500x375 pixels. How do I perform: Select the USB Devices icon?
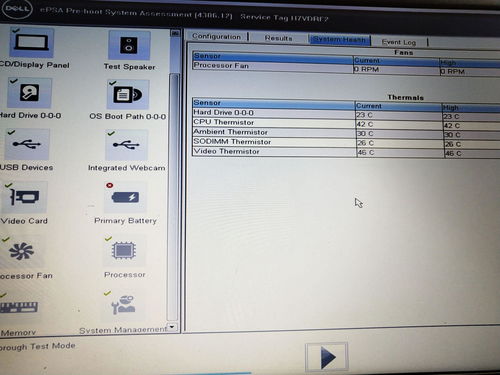pos(27,144)
